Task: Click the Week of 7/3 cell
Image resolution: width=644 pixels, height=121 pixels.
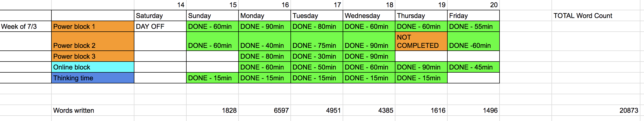Action: (26, 26)
